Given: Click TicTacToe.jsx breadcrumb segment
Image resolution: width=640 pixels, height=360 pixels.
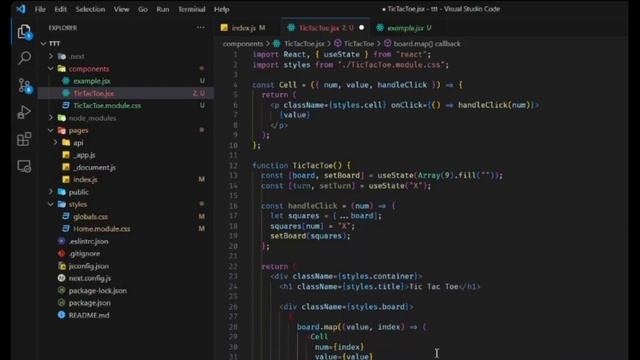Looking at the screenshot, I should click(x=304, y=44).
